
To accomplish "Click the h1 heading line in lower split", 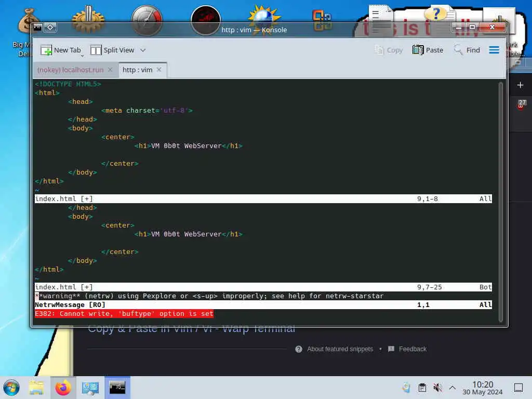I will point(188,234).
